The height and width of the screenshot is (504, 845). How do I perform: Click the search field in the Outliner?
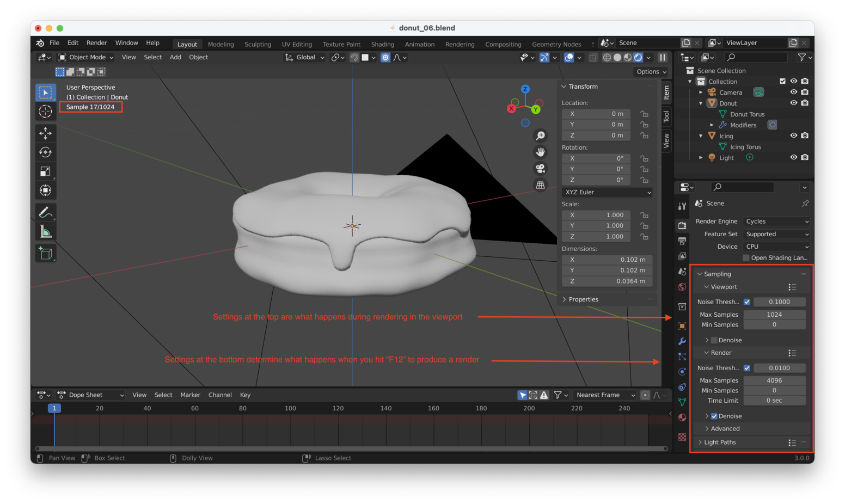tap(757, 57)
